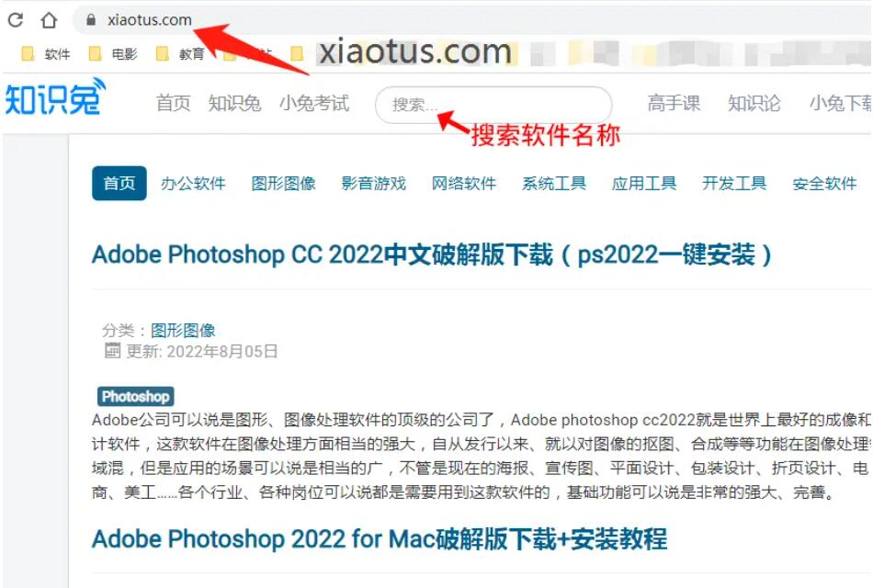
Task: Click the browser home icon
Action: coord(49,20)
